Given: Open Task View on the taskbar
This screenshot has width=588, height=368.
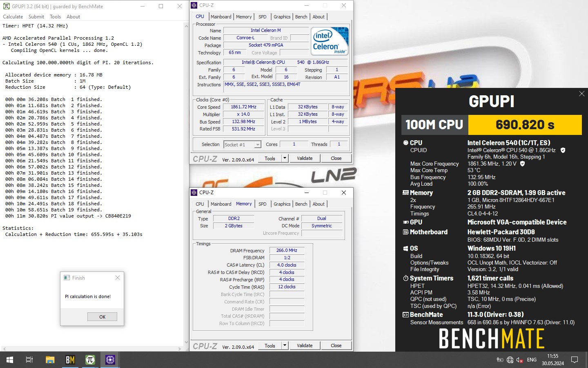Looking at the screenshot, I should [x=29, y=360].
